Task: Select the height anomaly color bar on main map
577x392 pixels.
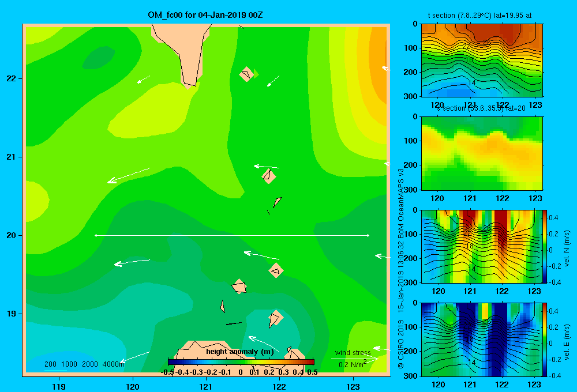Action: tap(241, 362)
